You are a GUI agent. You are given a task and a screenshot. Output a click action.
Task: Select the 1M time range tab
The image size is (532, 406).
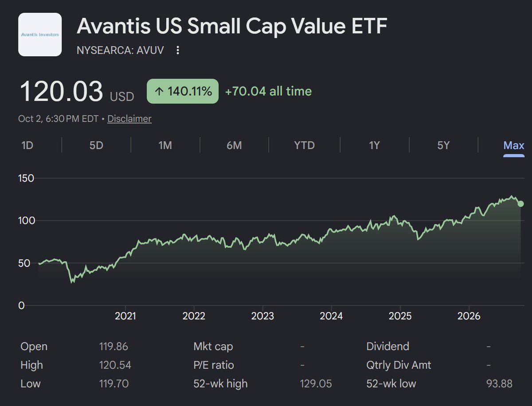tap(165, 145)
